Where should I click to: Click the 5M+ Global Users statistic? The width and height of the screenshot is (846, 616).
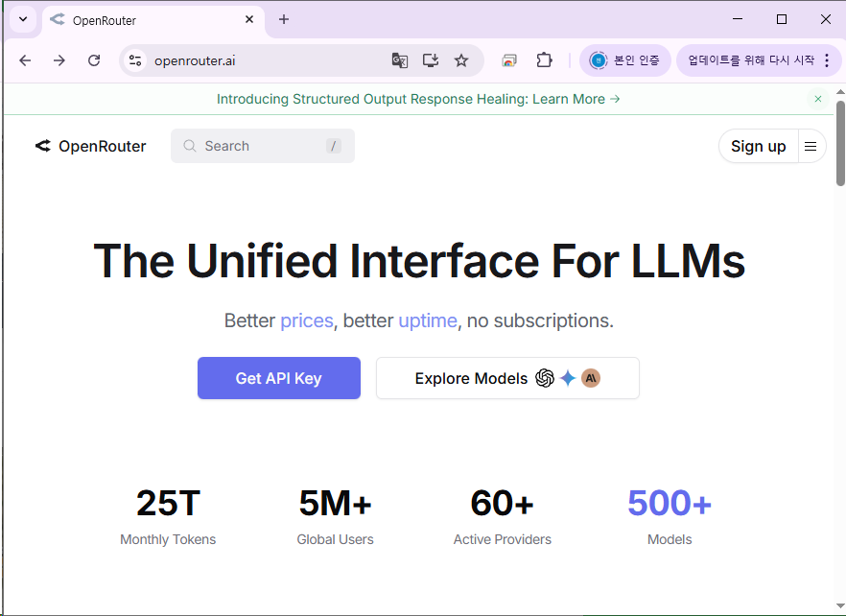(335, 516)
